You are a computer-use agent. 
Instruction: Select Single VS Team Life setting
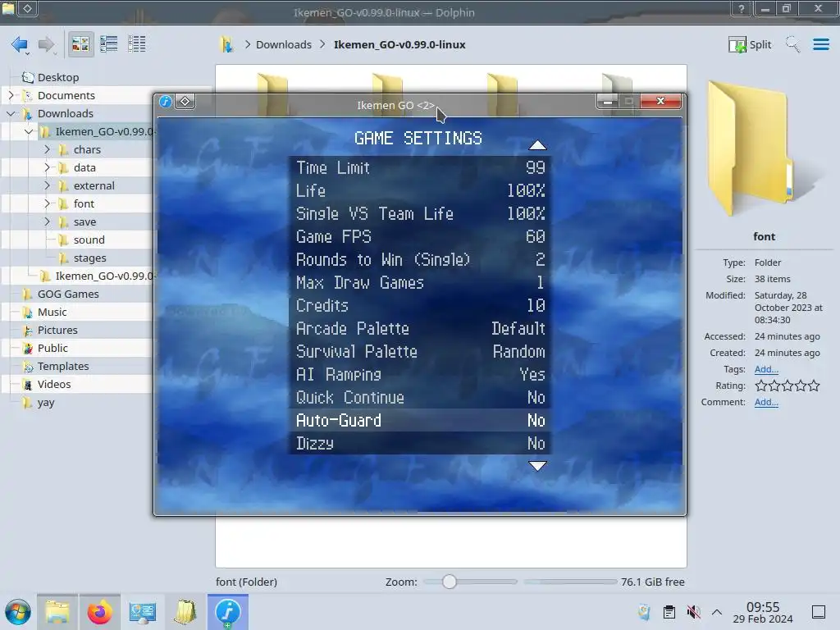(420, 214)
